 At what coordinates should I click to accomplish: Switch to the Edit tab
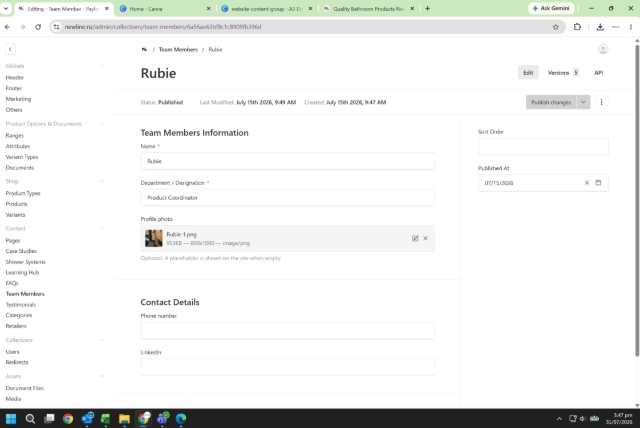pyautogui.click(x=528, y=73)
